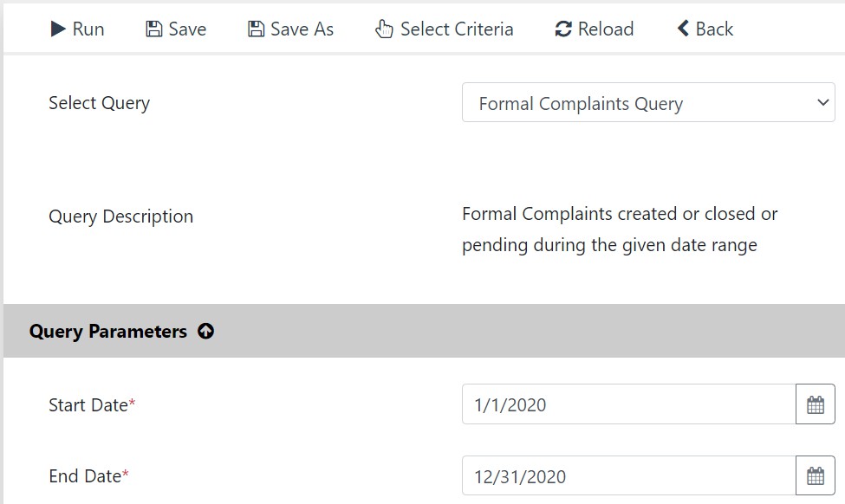Screen dimensions: 845x504
Task: Click the Start Date field showing 1/1/2020
Action: [x=629, y=404]
